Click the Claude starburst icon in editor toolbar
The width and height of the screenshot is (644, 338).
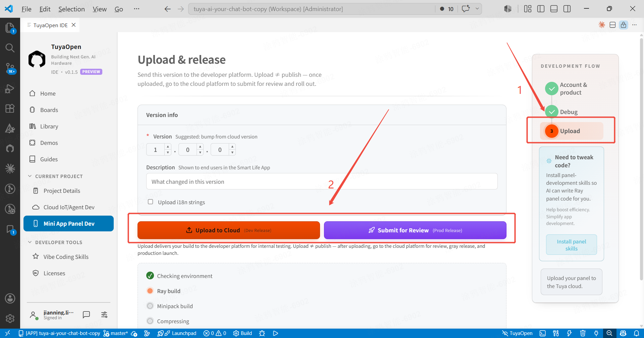[x=602, y=25]
